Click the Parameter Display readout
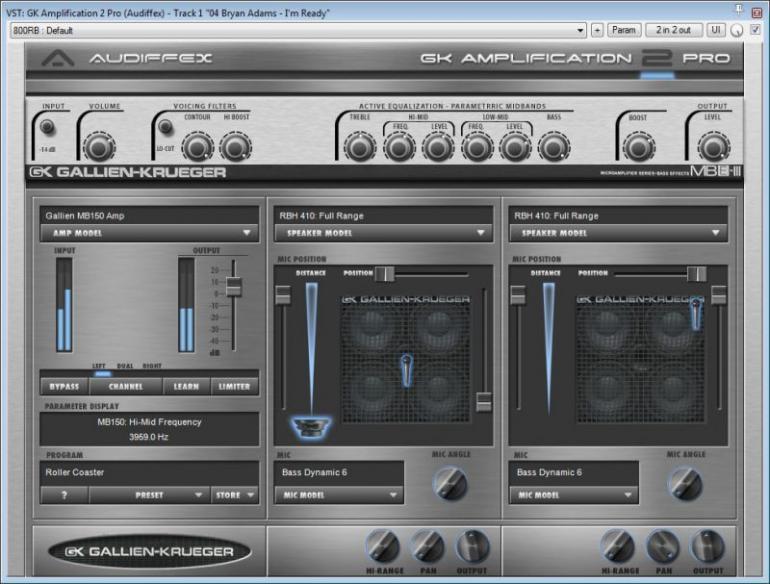The width and height of the screenshot is (770, 584). (149, 429)
